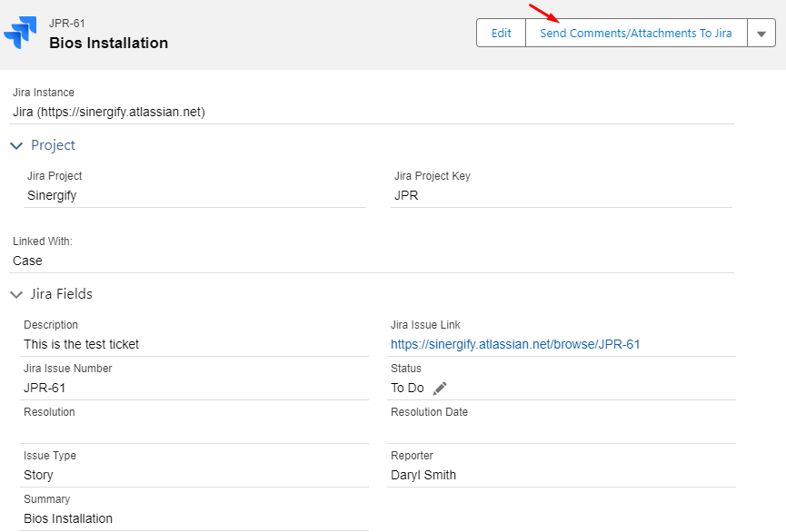The image size is (786, 532).
Task: Click the Bios Installation page title
Action: 109,43
